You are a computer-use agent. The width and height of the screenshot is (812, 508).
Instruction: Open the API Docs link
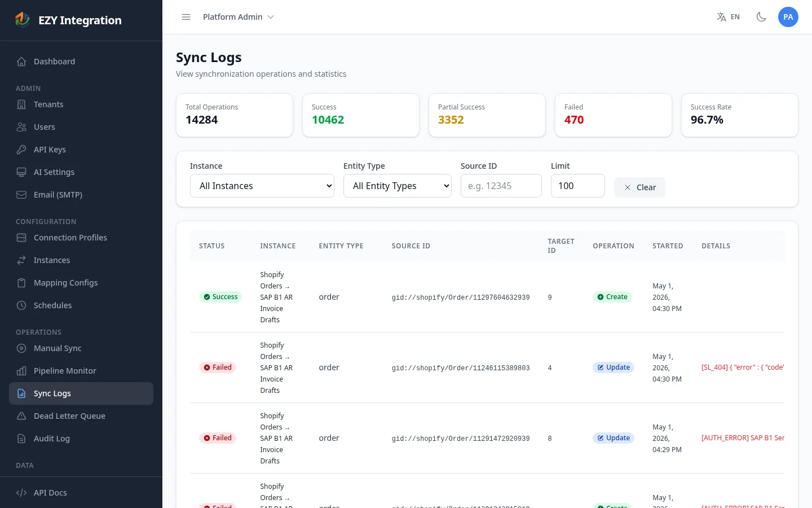click(x=81, y=493)
